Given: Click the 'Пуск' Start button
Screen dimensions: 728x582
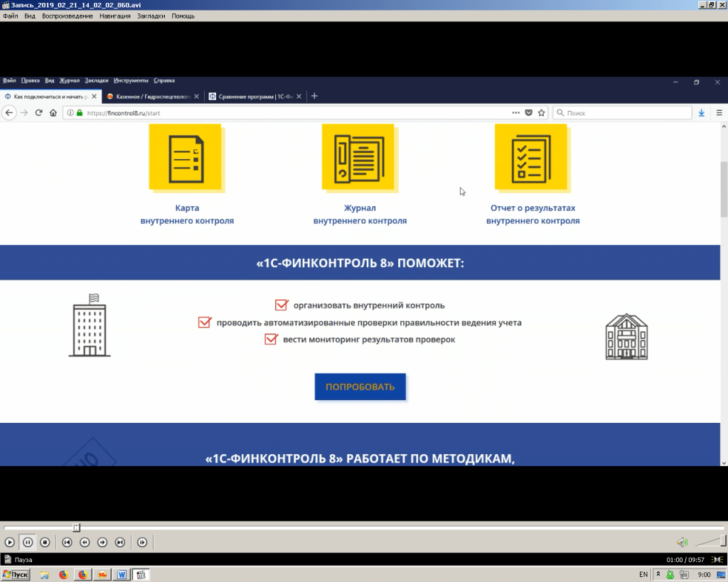Looking at the screenshot, I should pos(17,574).
